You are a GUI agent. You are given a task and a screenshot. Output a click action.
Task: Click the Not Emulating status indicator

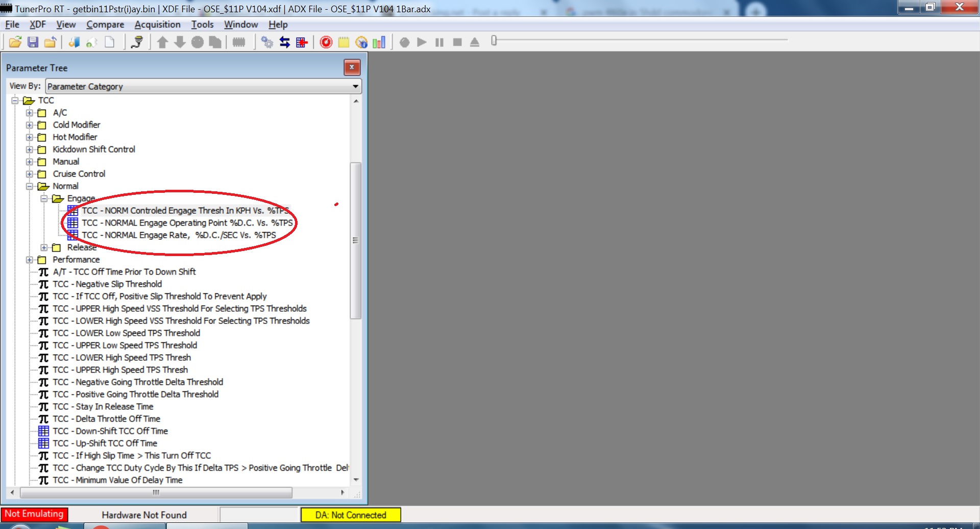[34, 514]
